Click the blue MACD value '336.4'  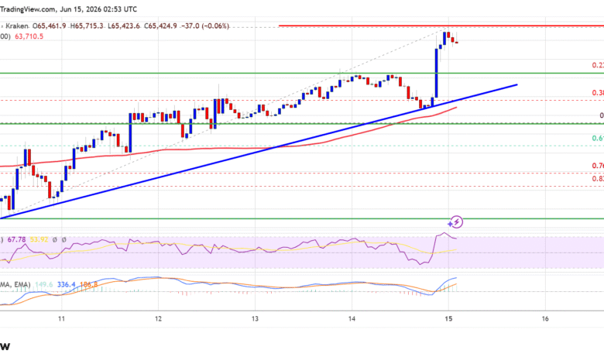(x=67, y=285)
